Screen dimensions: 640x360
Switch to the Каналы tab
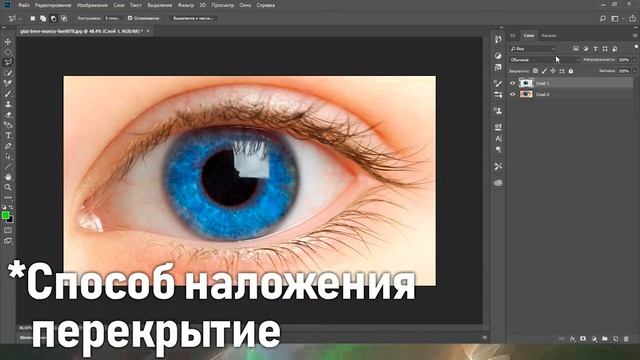click(x=549, y=36)
